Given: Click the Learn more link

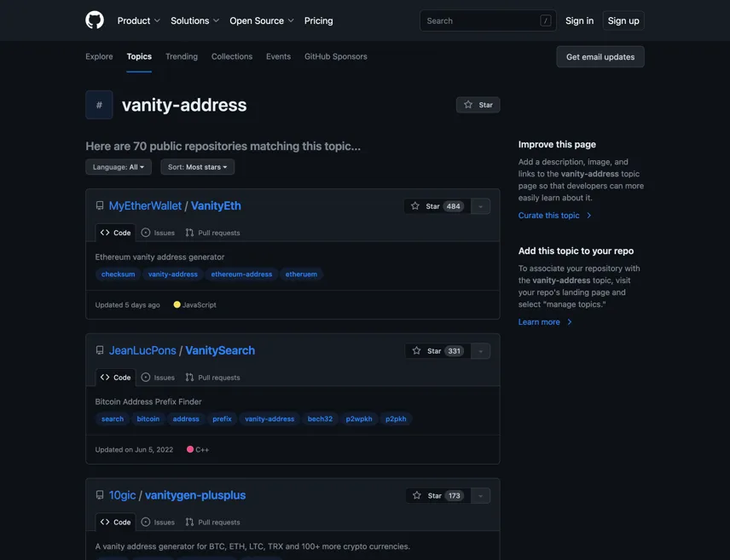Looking at the screenshot, I should (545, 322).
